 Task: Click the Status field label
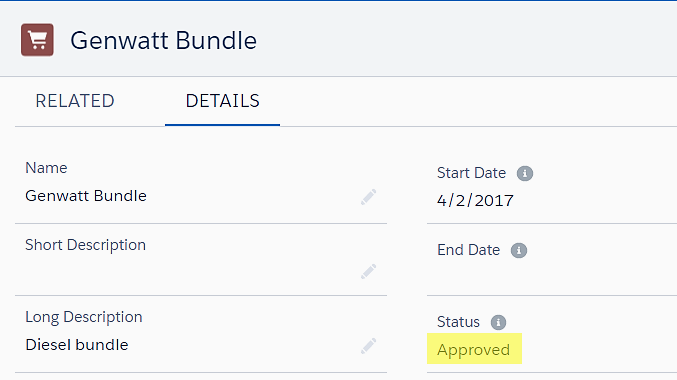[458, 322]
